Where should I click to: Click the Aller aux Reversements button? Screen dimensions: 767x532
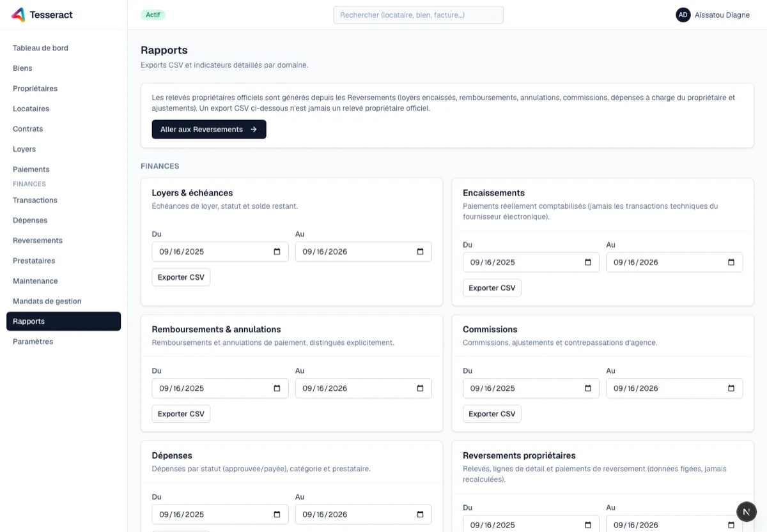pos(209,129)
